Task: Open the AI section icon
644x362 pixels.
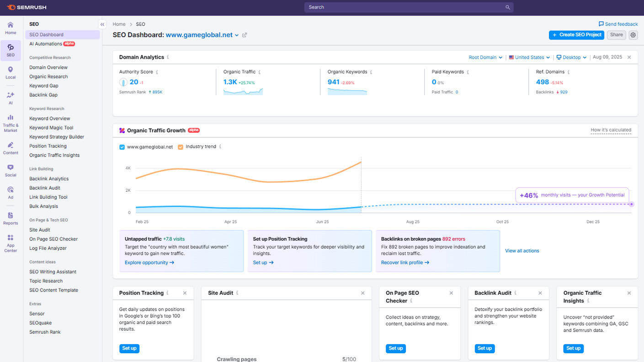Action: [11, 98]
